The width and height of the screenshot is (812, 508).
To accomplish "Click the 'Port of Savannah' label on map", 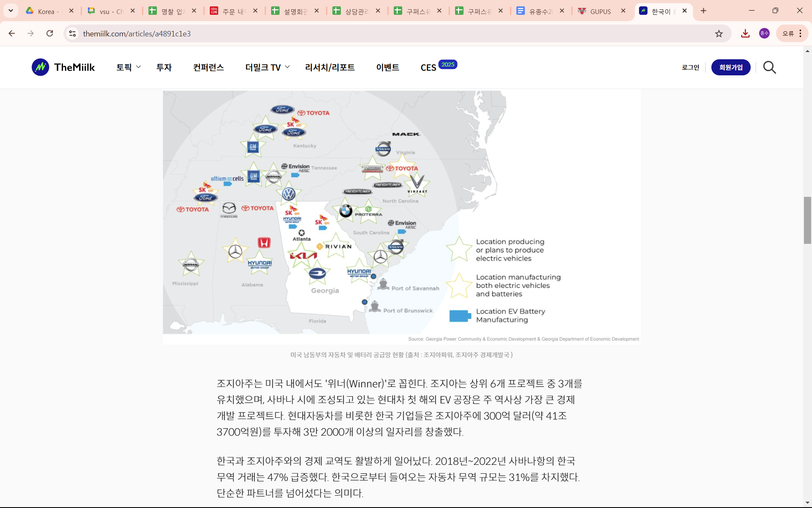I will click(x=415, y=288).
